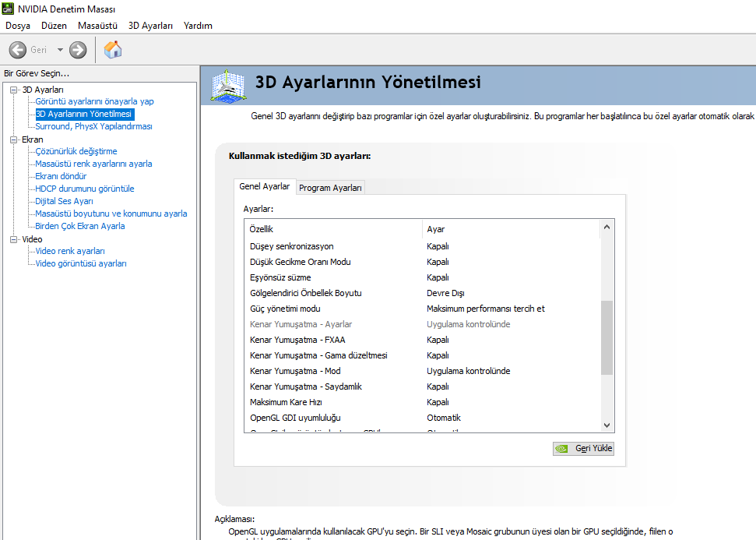Open Masaüstü boyutunu ve konumunu ayarla
Screen dimensions: 756x540
coord(111,214)
